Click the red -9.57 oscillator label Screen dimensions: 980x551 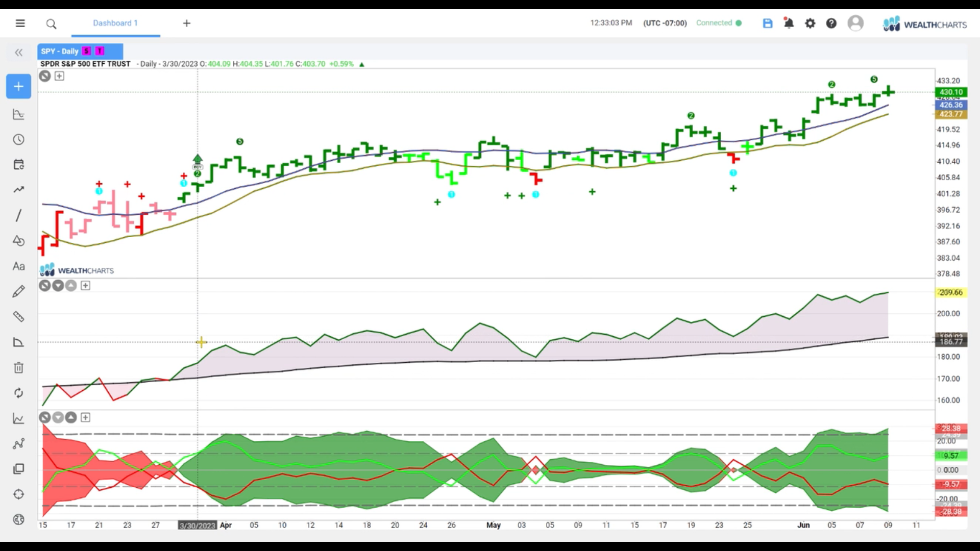click(x=951, y=484)
